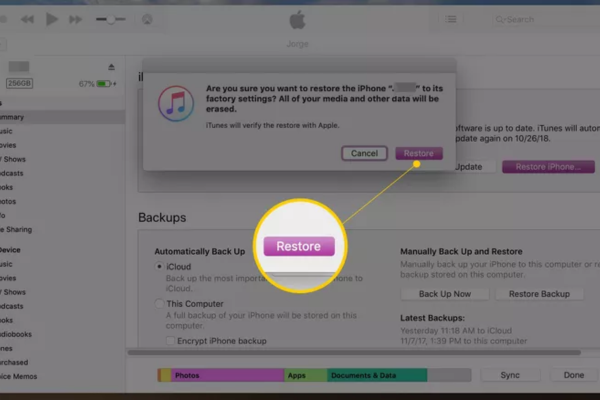The width and height of the screenshot is (600, 400).
Task: Click the horizontal scrollbar below Backups
Action: point(354,352)
